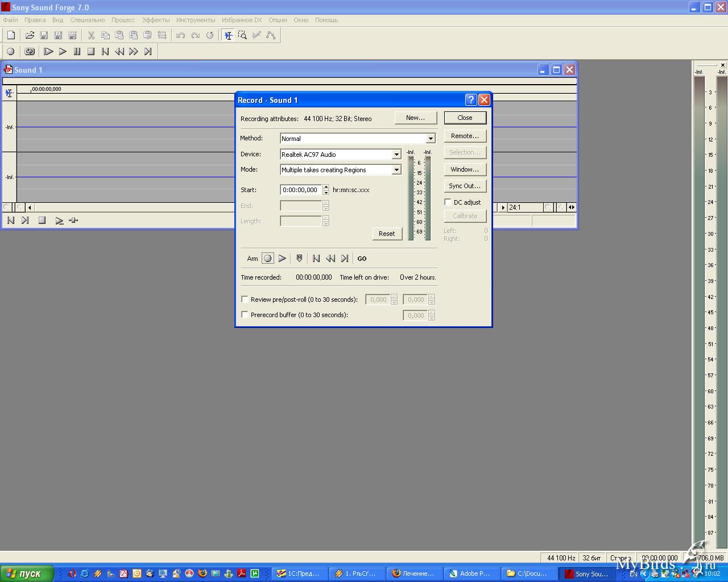Open the Опции menu
This screenshot has height=582, width=728.
pos(278,20)
